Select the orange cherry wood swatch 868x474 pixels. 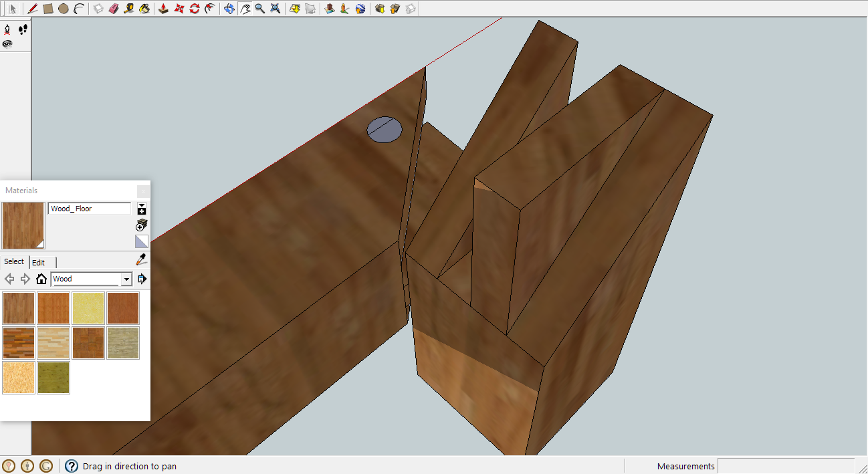pos(53,308)
